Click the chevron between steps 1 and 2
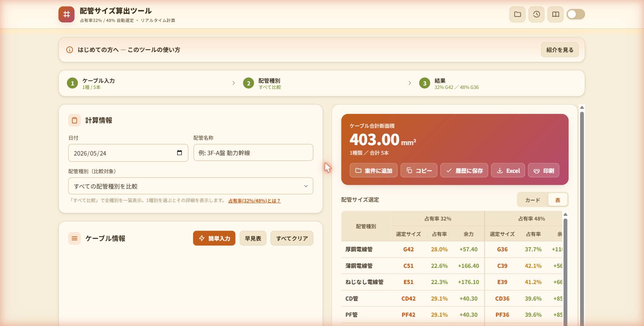 pyautogui.click(x=233, y=83)
